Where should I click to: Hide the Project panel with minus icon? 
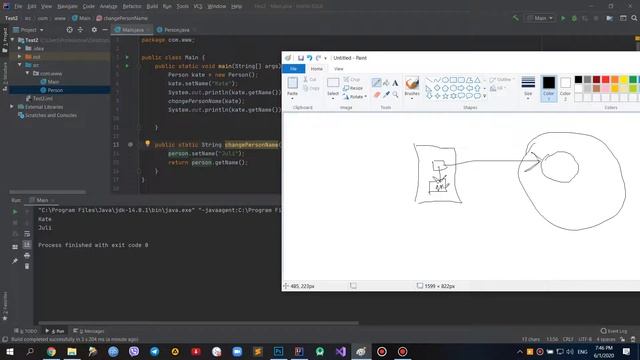tap(105, 30)
